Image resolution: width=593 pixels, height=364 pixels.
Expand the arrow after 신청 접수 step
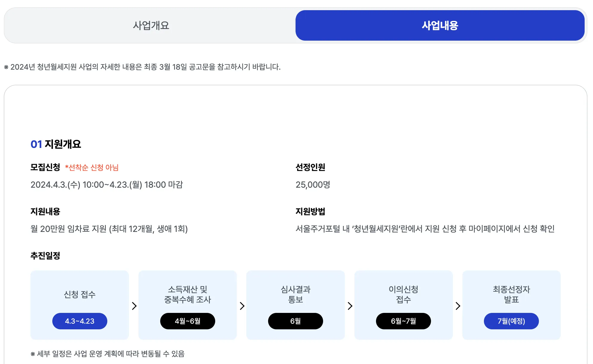click(134, 306)
